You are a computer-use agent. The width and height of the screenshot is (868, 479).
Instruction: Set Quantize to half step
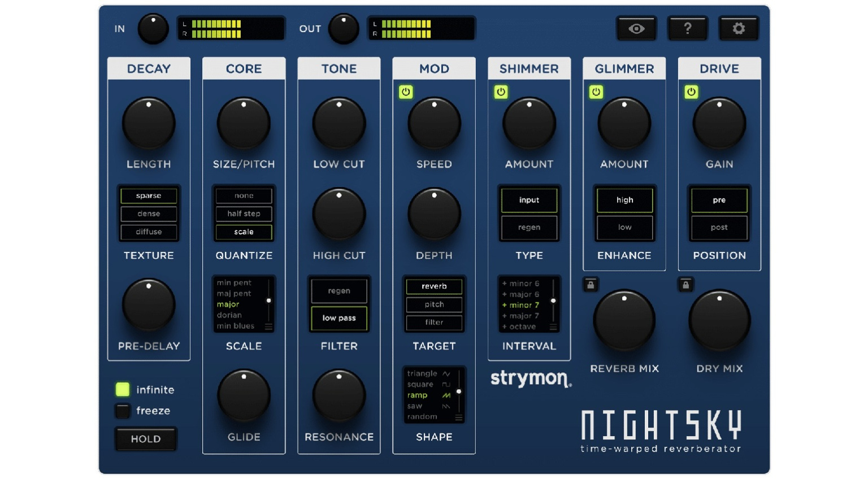pyautogui.click(x=244, y=214)
